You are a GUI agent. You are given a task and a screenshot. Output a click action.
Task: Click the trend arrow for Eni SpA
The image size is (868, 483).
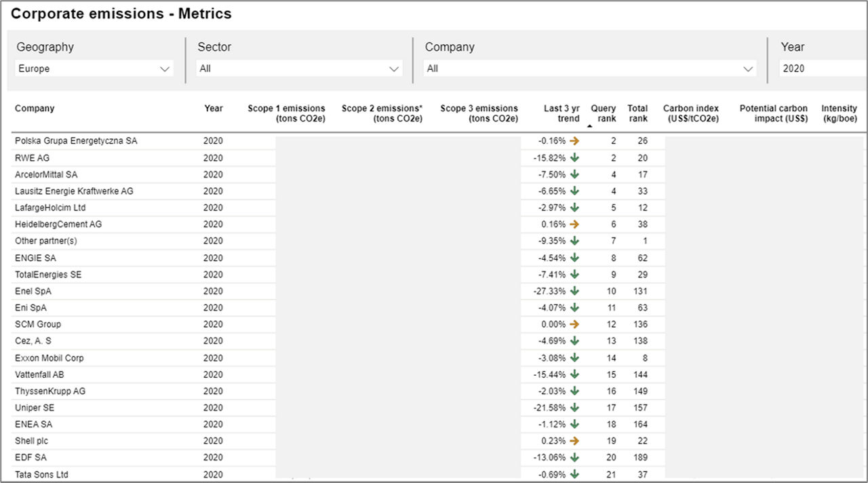coord(574,307)
